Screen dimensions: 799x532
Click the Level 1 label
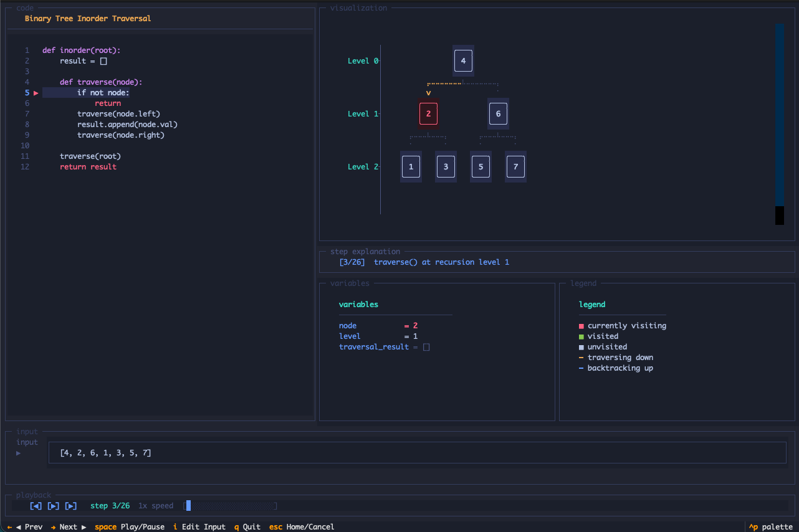[x=363, y=114]
